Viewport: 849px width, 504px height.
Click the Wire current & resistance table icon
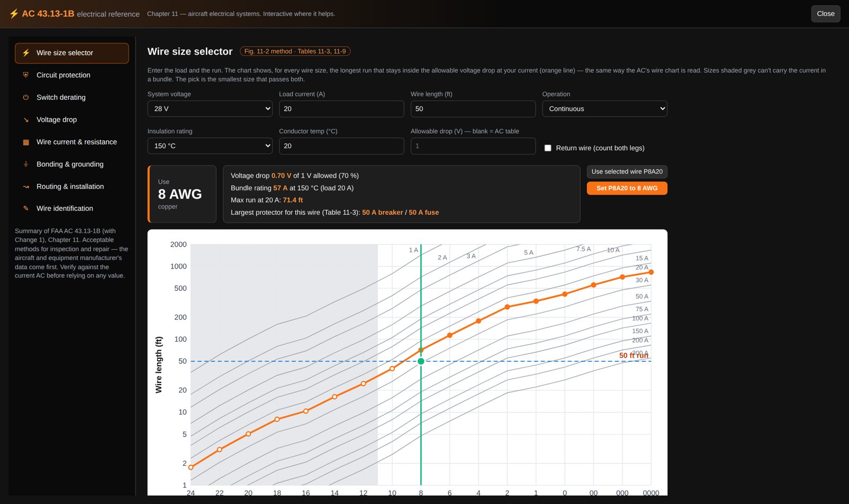(x=25, y=142)
